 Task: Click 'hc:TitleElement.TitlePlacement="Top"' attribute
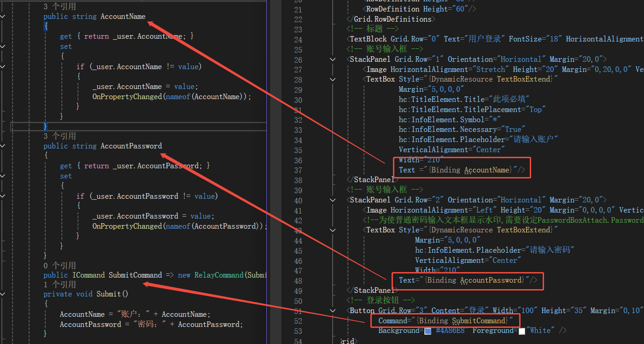click(472, 110)
